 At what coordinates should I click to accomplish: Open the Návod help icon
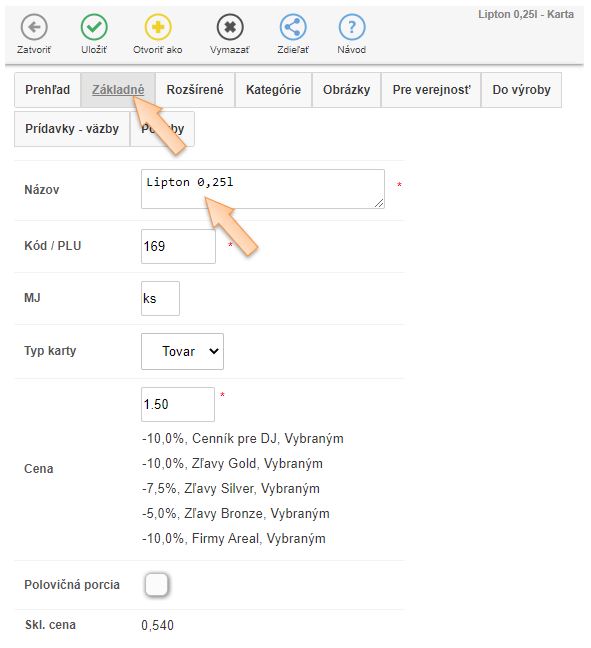coord(352,27)
